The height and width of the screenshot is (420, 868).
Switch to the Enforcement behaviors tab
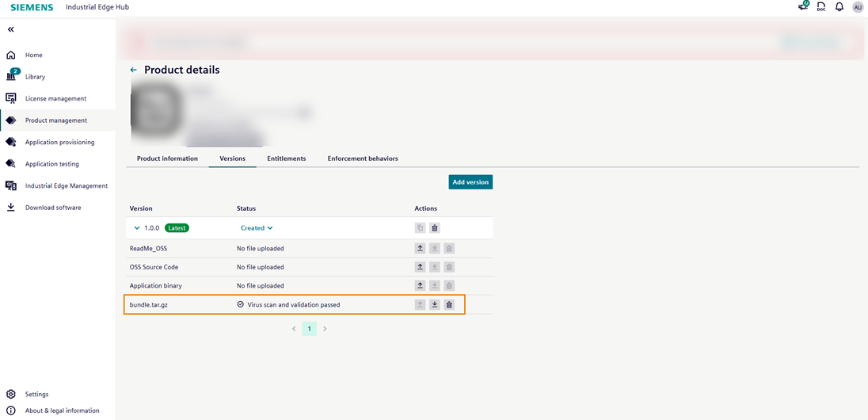click(363, 158)
